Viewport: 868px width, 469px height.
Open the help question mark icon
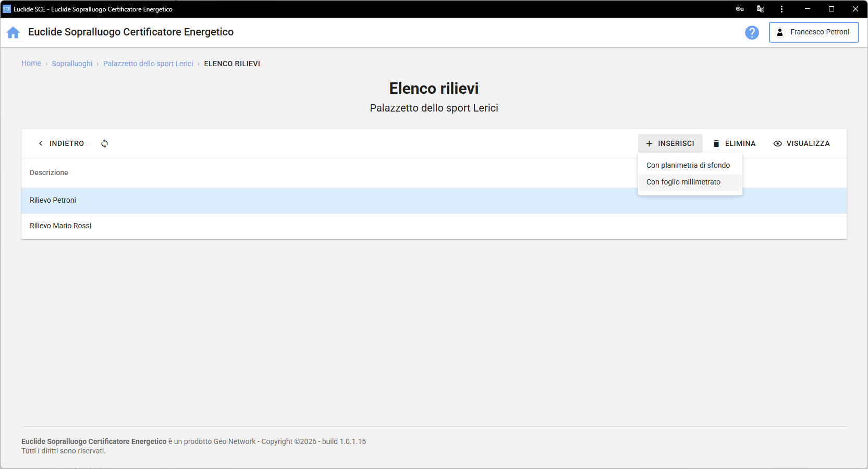coord(752,32)
